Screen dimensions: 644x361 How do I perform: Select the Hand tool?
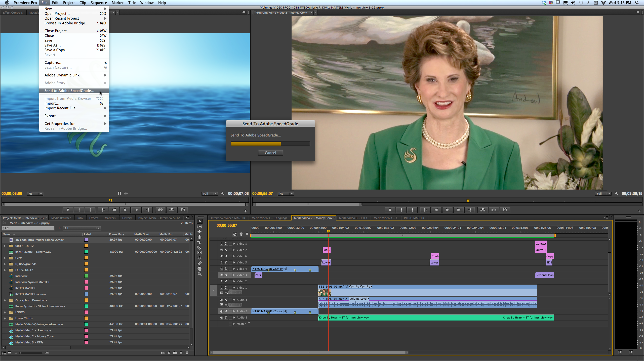point(199,269)
